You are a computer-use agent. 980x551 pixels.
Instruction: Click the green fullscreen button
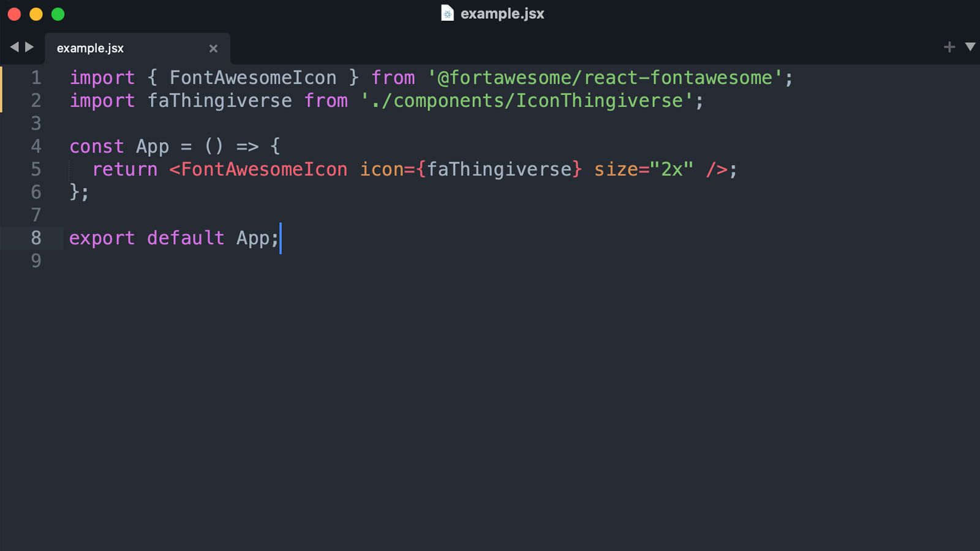tap(57, 13)
